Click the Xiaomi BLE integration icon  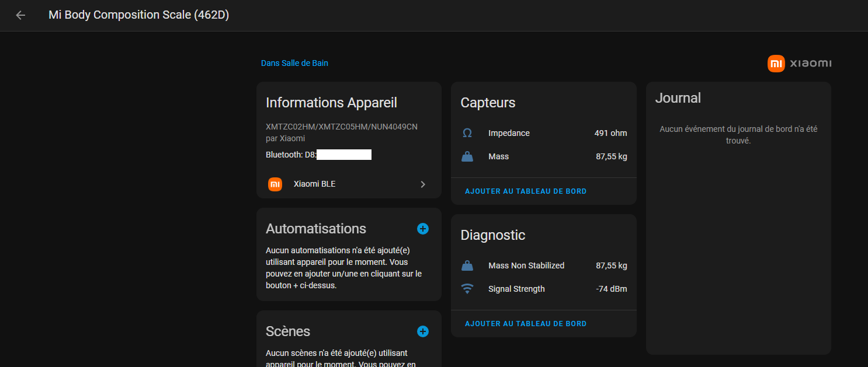point(275,184)
